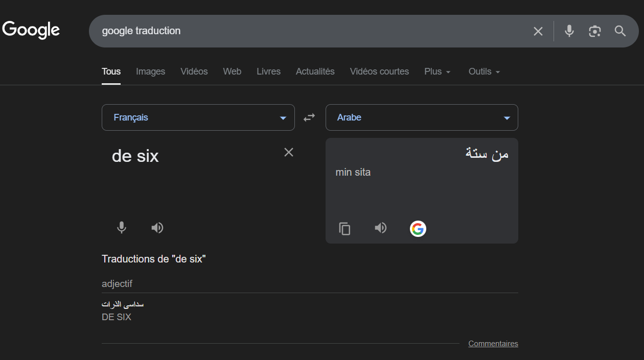Image resolution: width=644 pixels, height=360 pixels.
Task: Expand the Plus menu
Action: (x=438, y=71)
